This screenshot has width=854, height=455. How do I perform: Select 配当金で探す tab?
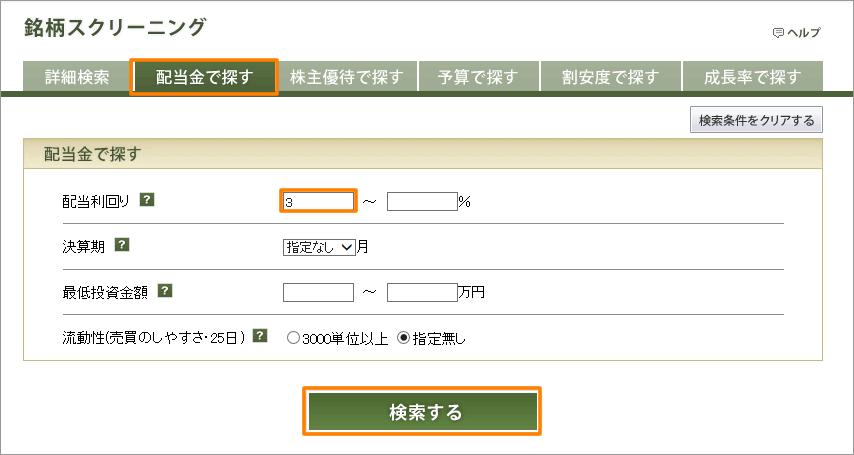pyautogui.click(x=204, y=77)
